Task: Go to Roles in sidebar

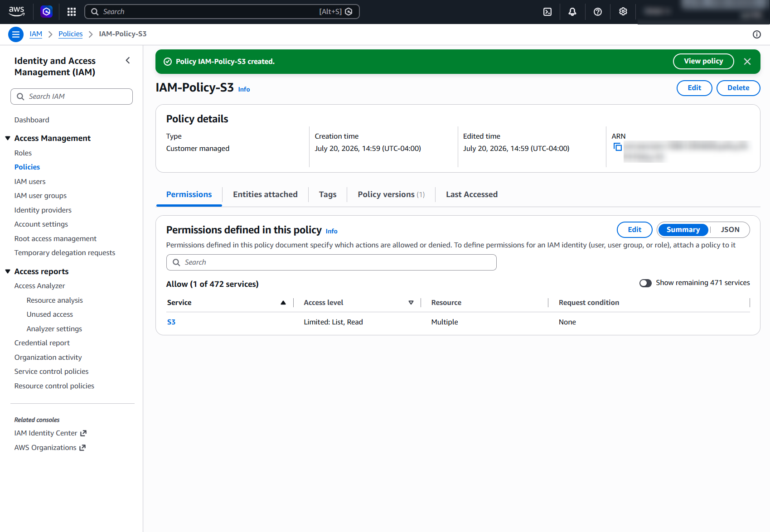Action: coord(23,153)
